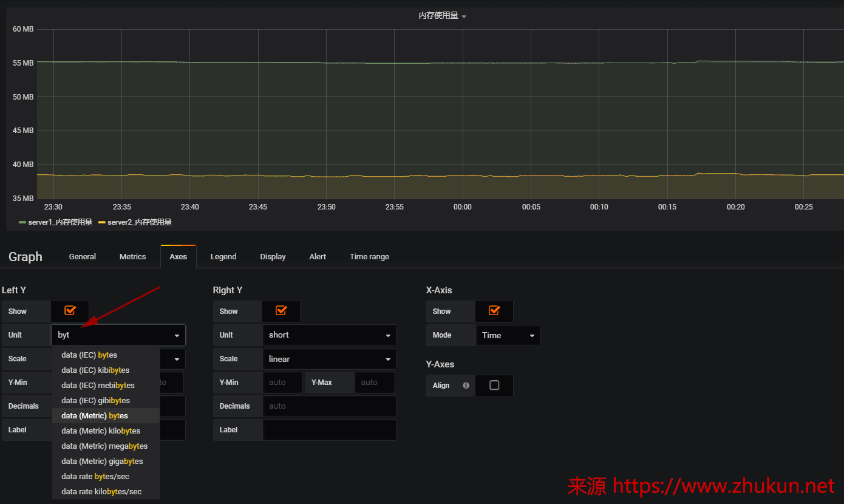Open the panel title dropdown caret
844x504 pixels.
[464, 16]
